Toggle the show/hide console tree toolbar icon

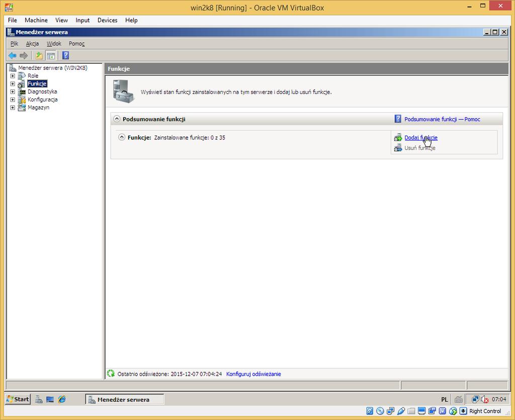click(x=51, y=55)
